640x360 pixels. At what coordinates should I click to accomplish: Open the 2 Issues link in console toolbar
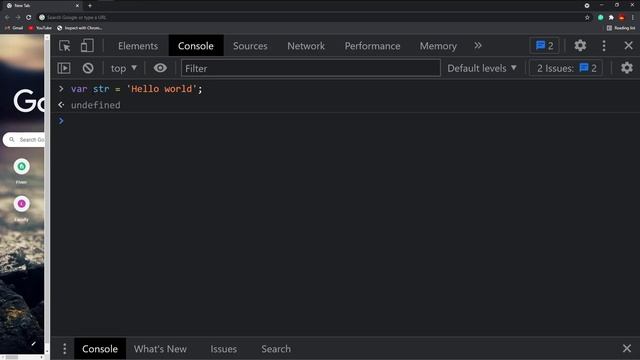pos(566,68)
